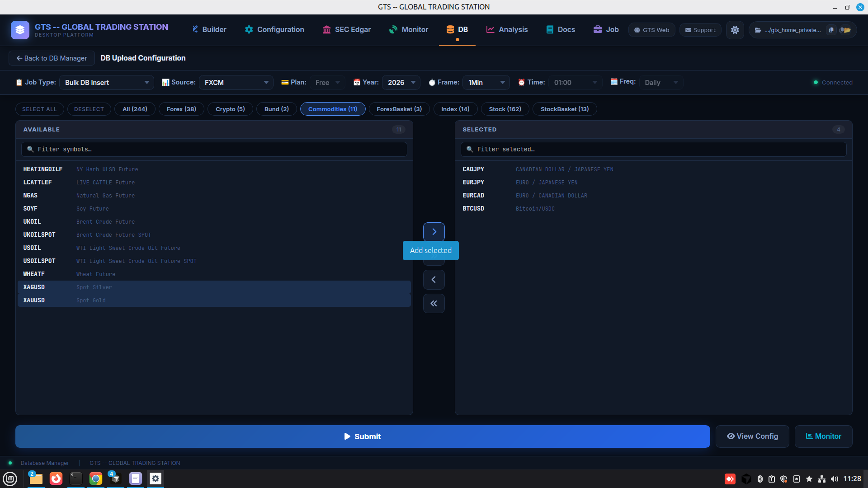
Task: Open the Docs tab
Action: coord(561,30)
